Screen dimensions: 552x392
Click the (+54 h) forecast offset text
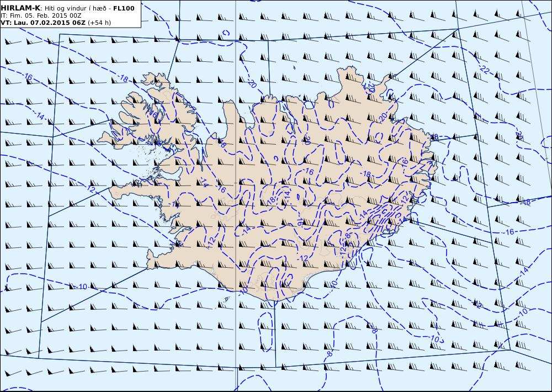pos(99,23)
